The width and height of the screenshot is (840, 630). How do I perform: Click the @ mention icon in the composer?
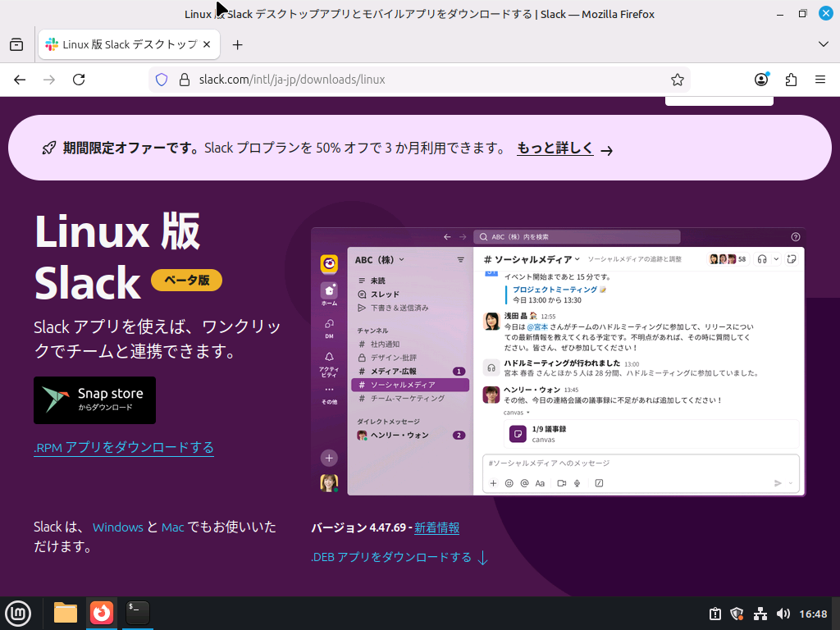click(524, 483)
